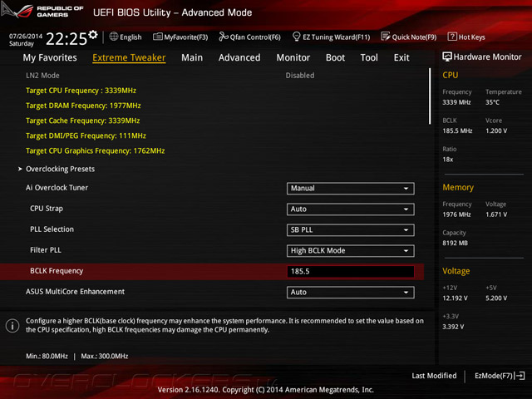Open the Boot tab

pos(335,57)
